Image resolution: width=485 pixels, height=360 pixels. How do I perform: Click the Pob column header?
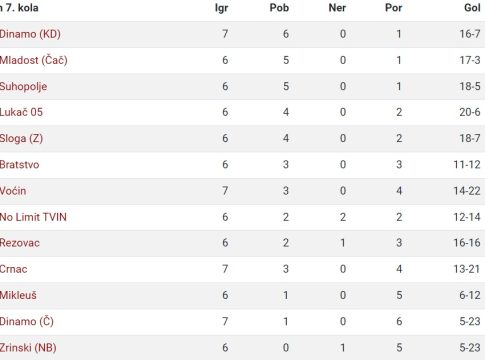point(279,8)
